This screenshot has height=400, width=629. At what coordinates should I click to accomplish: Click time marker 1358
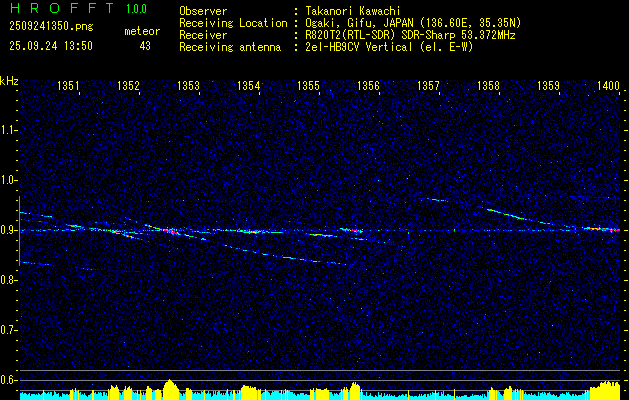point(488,86)
